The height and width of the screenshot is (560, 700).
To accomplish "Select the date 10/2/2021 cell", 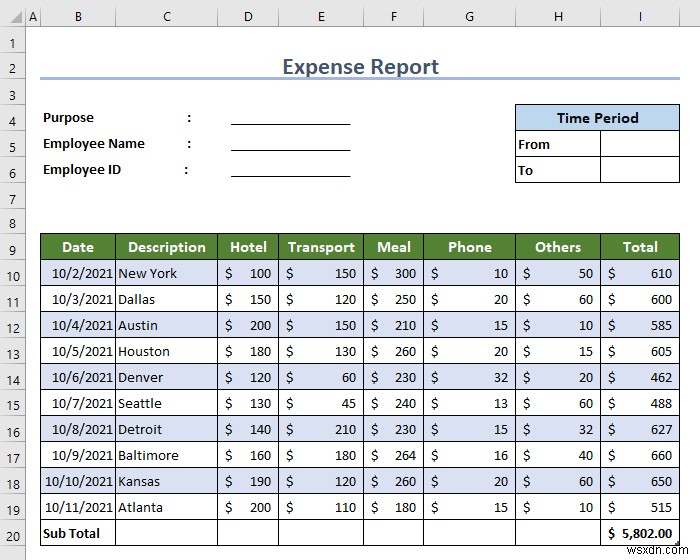I will [78, 273].
